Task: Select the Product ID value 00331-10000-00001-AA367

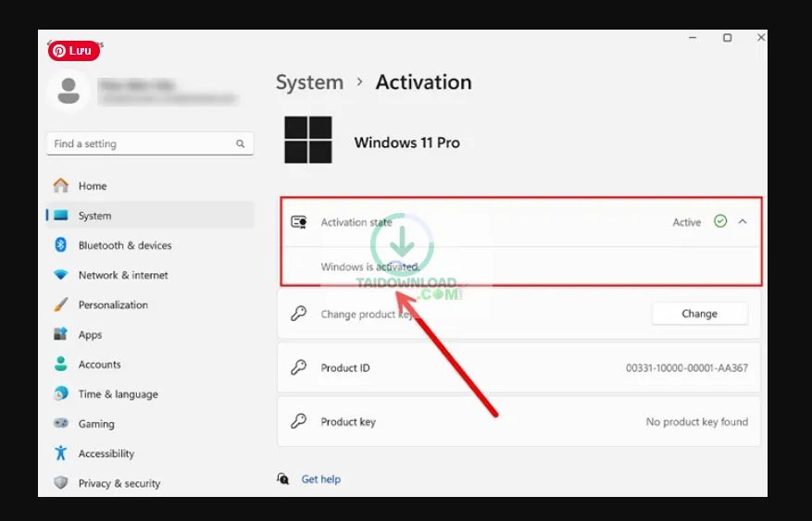Action: pyautogui.click(x=687, y=368)
